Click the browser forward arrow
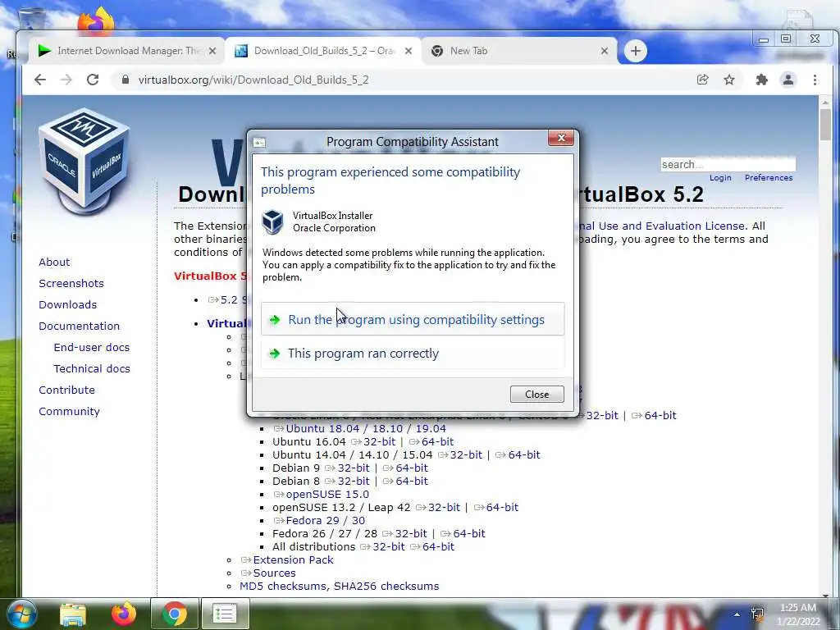Viewport: 840px width, 630px height. coord(66,80)
